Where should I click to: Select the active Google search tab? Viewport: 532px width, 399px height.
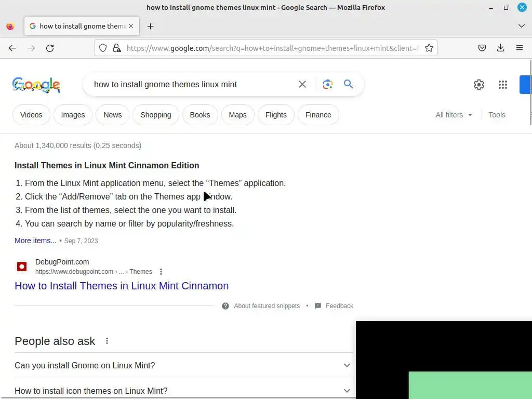[x=82, y=26]
